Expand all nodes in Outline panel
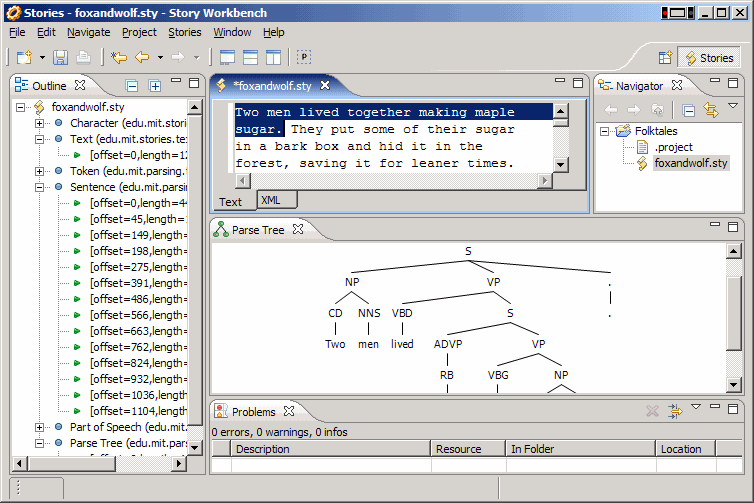Viewport: 754px width, 503px height. point(154,86)
